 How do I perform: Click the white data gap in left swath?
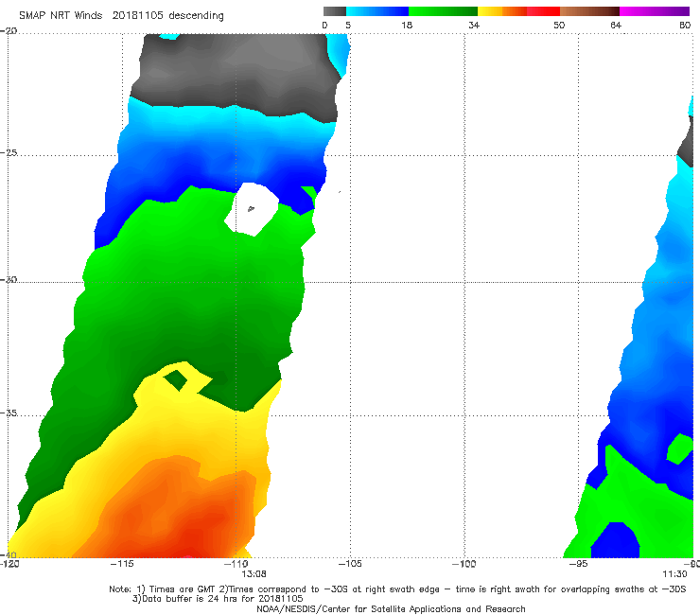coord(252,209)
